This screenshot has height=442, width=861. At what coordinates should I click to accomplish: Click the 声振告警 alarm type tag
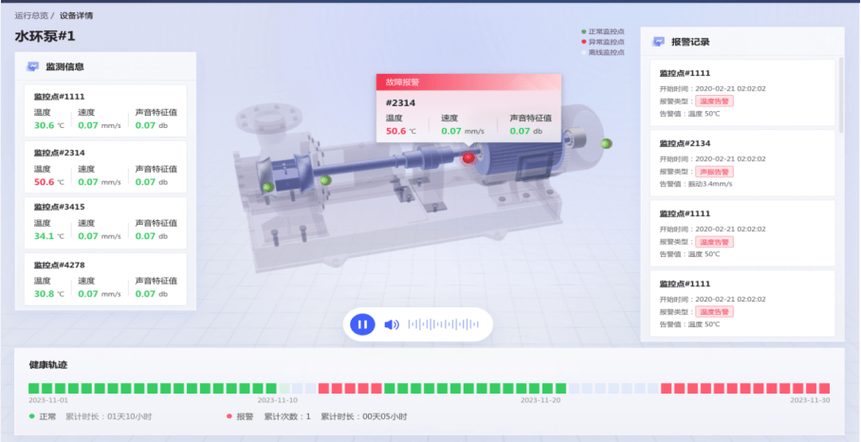(714, 171)
